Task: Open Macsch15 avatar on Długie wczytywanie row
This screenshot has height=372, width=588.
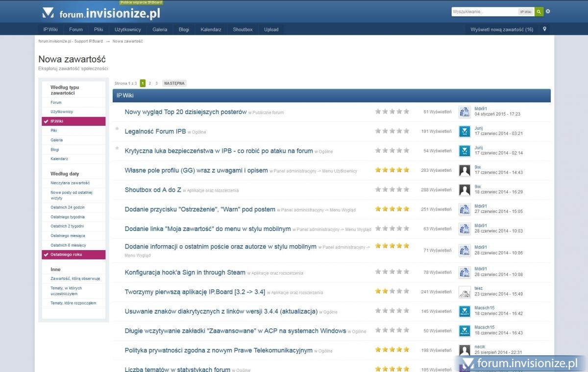Action: (x=465, y=331)
